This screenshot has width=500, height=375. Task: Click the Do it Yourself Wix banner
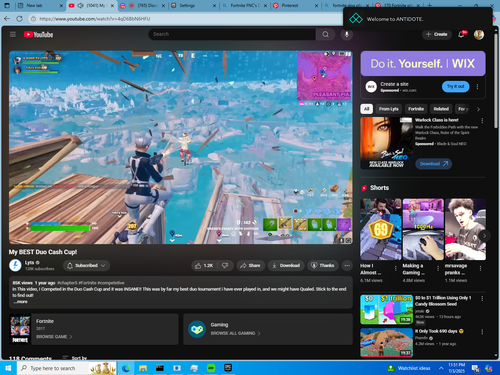423,64
